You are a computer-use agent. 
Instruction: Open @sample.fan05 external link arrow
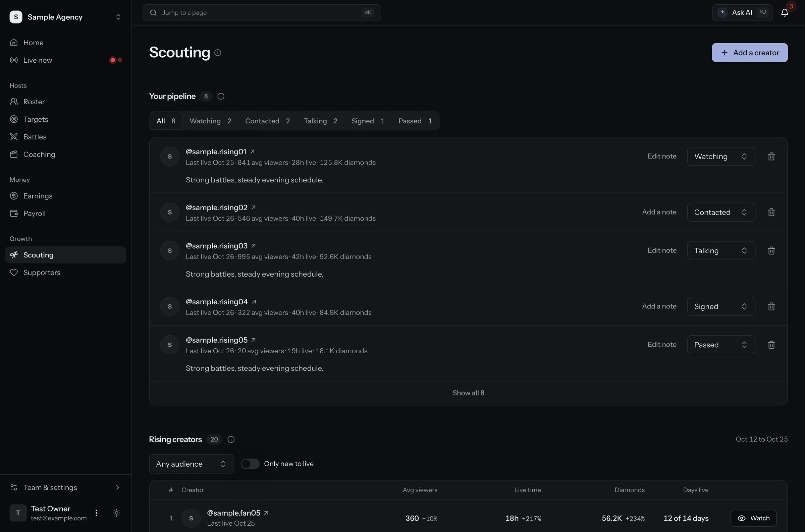pos(266,513)
